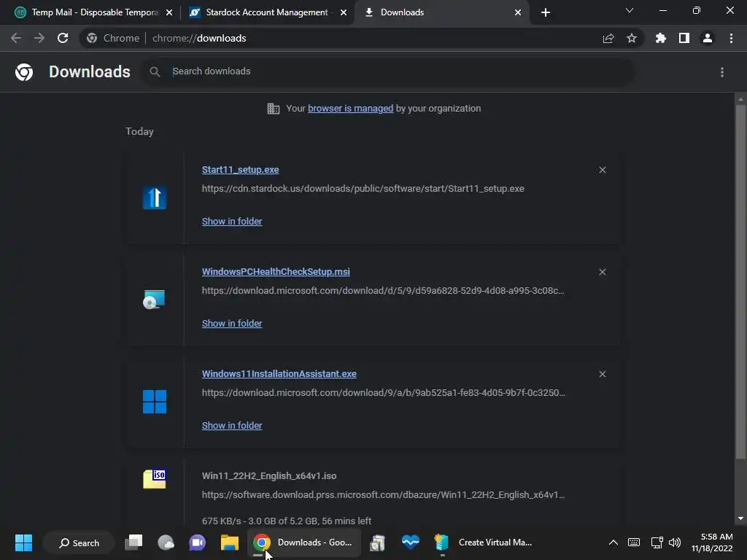
Task: Bookmark this tab with star icon
Action: [632, 38]
